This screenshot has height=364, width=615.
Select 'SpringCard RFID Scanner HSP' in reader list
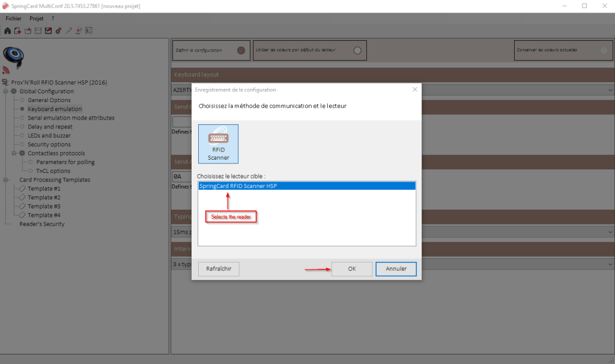307,186
